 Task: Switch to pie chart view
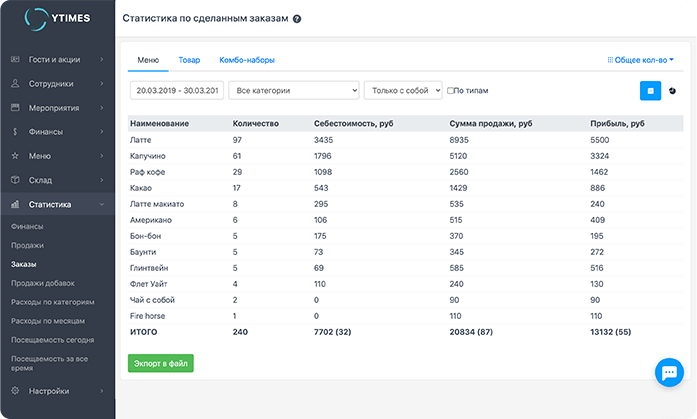[x=672, y=90]
